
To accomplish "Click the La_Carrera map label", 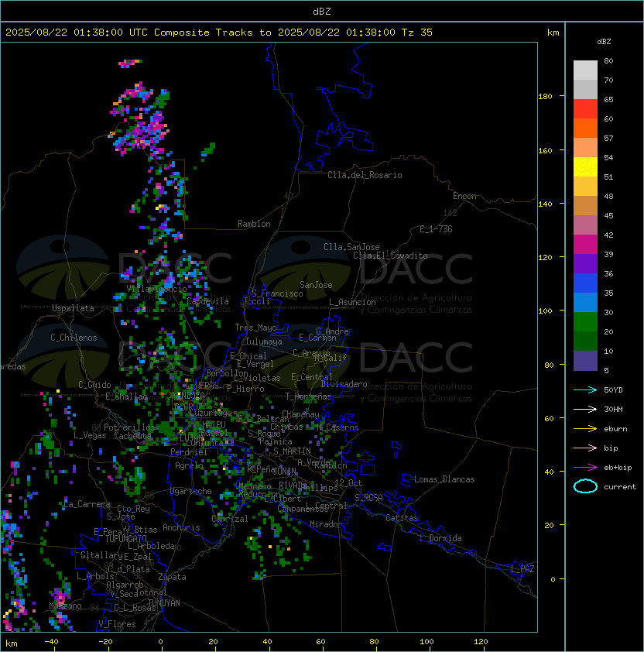I will pos(87,504).
